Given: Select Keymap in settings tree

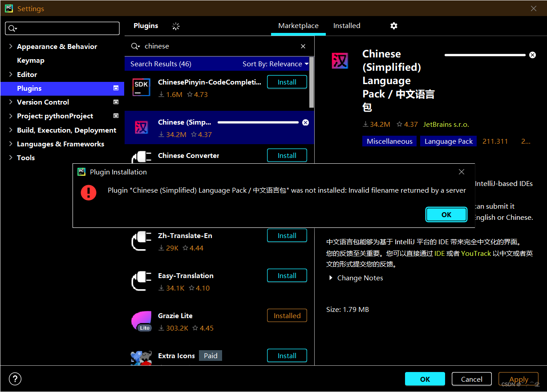Looking at the screenshot, I should click(31, 60).
